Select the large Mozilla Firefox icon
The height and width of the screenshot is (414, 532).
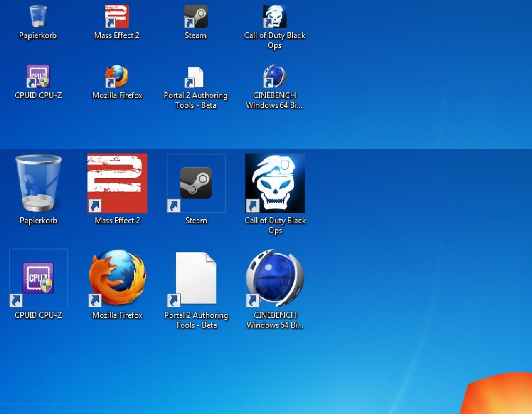[117, 278]
